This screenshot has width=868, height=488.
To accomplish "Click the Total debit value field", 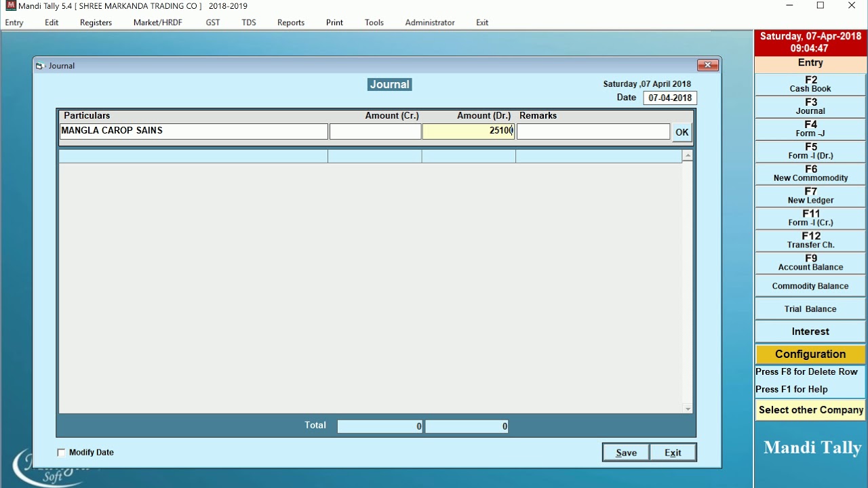I will click(x=467, y=426).
